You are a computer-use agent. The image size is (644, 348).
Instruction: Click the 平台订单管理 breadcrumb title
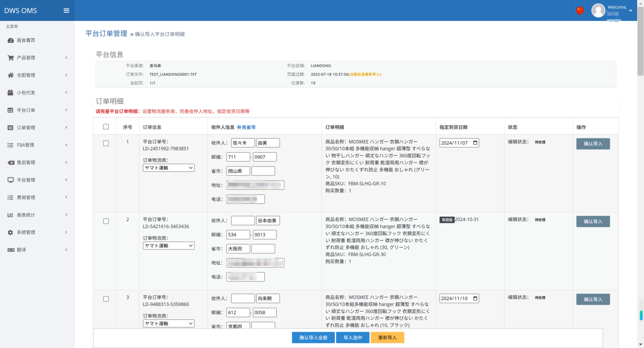point(106,33)
